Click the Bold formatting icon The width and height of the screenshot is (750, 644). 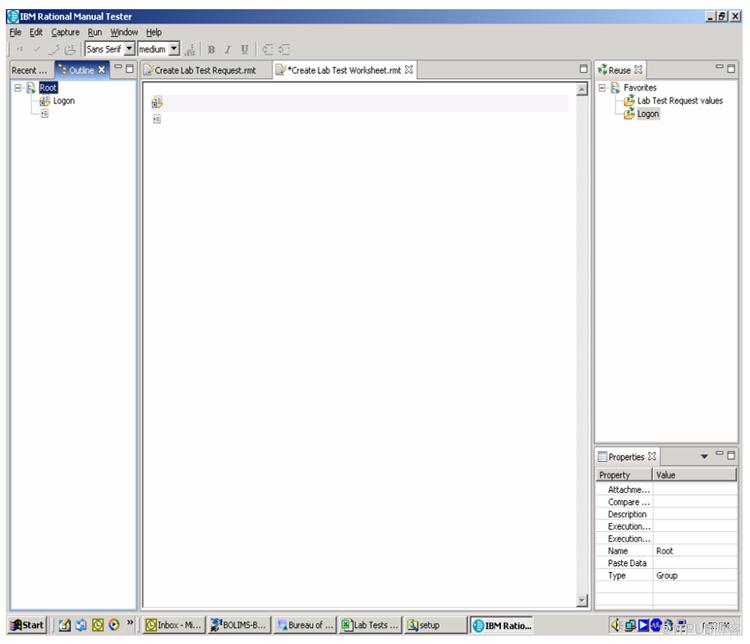pos(211,49)
